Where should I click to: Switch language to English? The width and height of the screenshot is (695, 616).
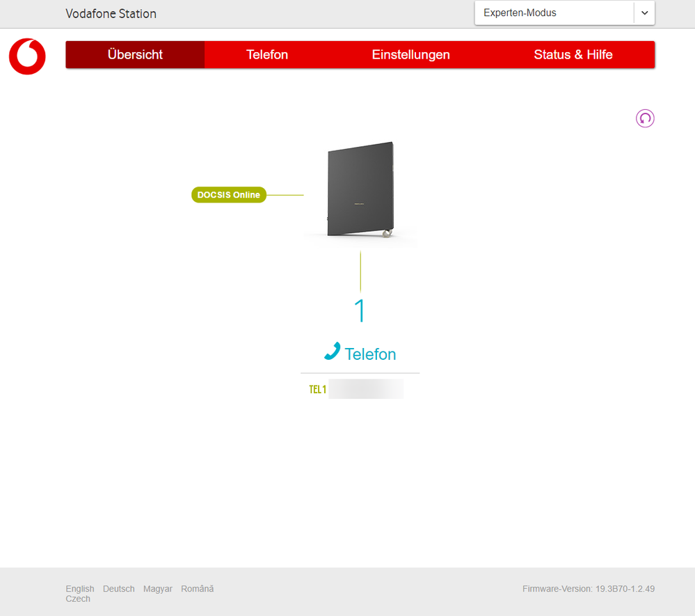point(80,588)
